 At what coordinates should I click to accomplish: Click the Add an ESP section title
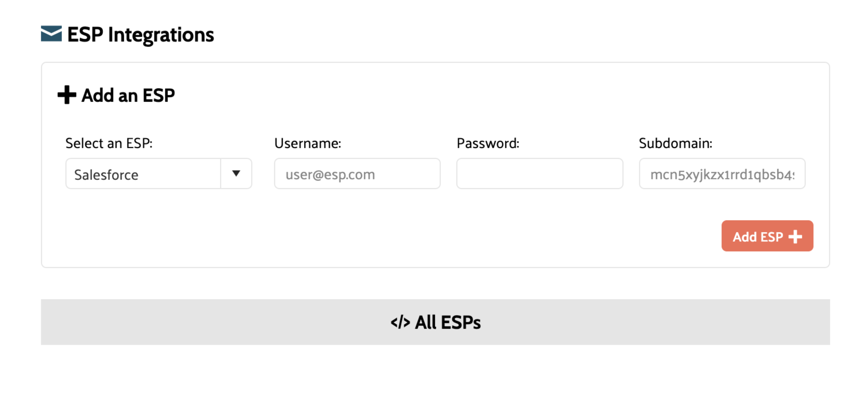click(128, 95)
